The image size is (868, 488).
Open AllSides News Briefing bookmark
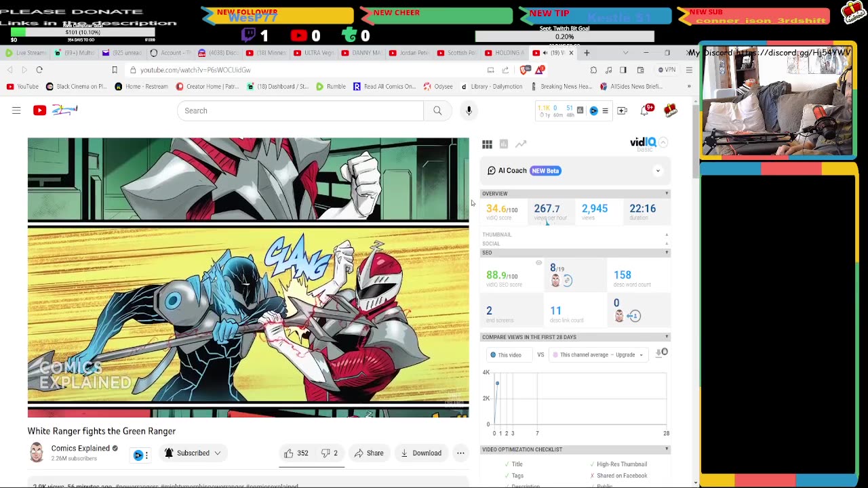(631, 87)
